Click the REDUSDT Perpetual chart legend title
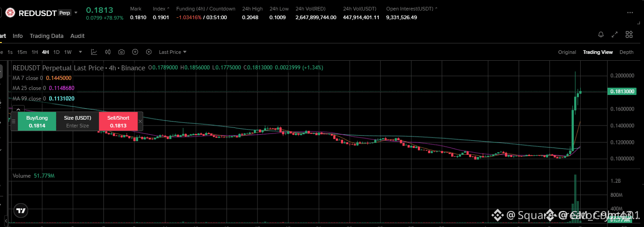The image size is (644, 227). 79,68
